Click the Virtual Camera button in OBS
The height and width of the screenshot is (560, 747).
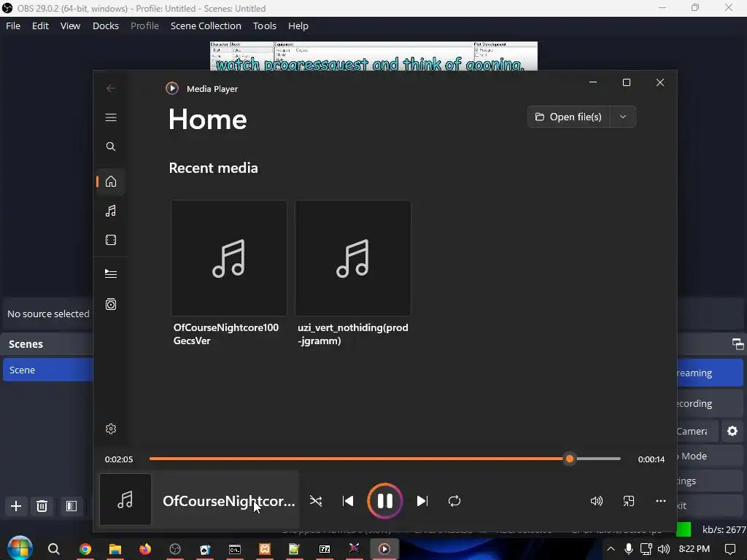tap(697, 431)
